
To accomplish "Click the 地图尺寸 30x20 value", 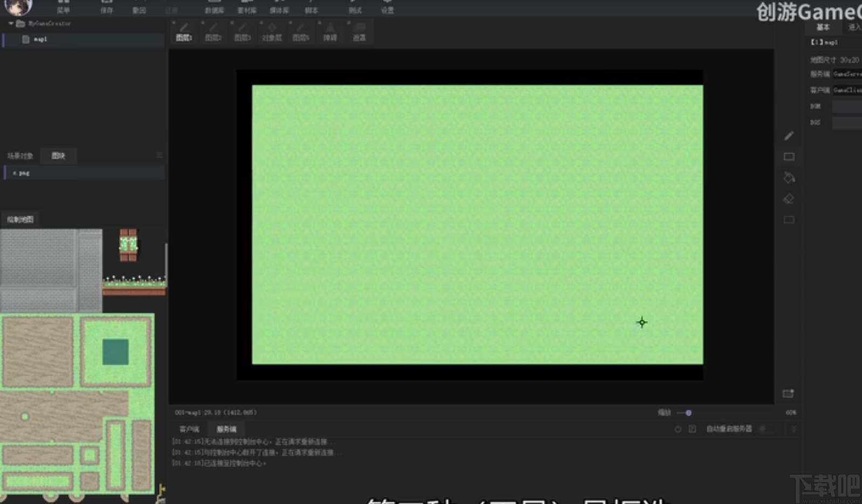I will point(849,60).
